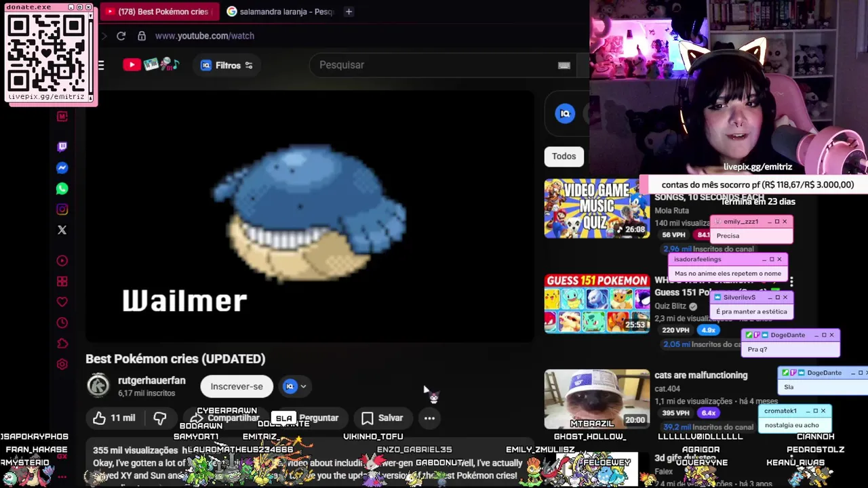Close the DogeDante 'Pra q?' popup
This screenshot has height=488, width=868.
(832, 335)
